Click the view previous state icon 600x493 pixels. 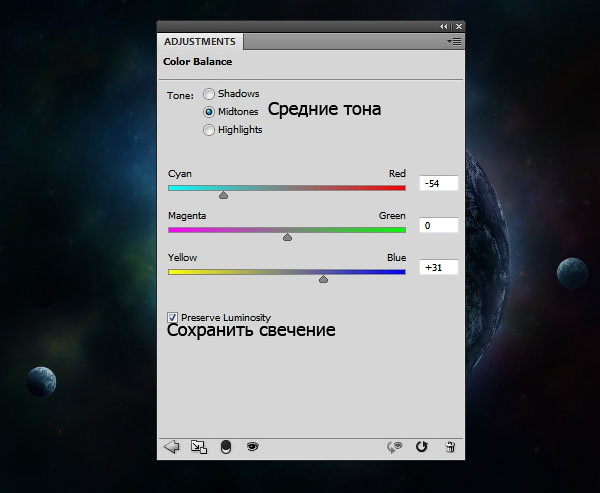[x=396, y=447]
